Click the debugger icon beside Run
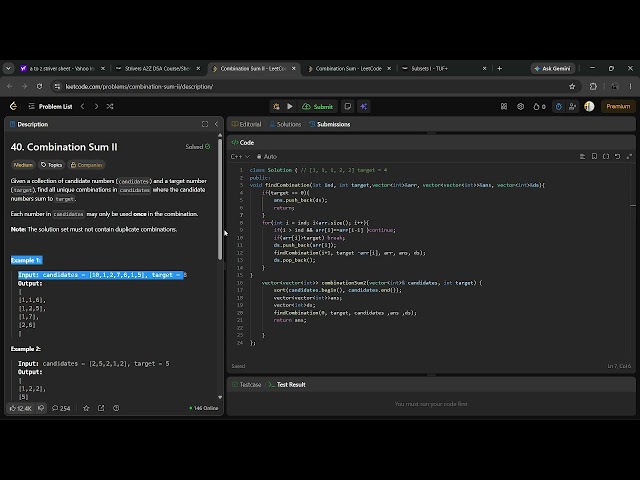Screen dimensions: 640x480 [x=276, y=107]
